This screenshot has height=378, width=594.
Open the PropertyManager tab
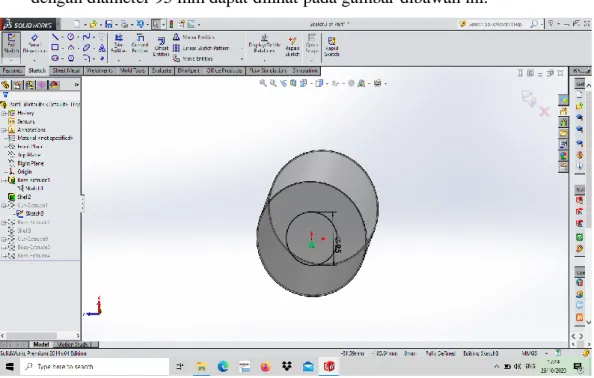(17, 85)
